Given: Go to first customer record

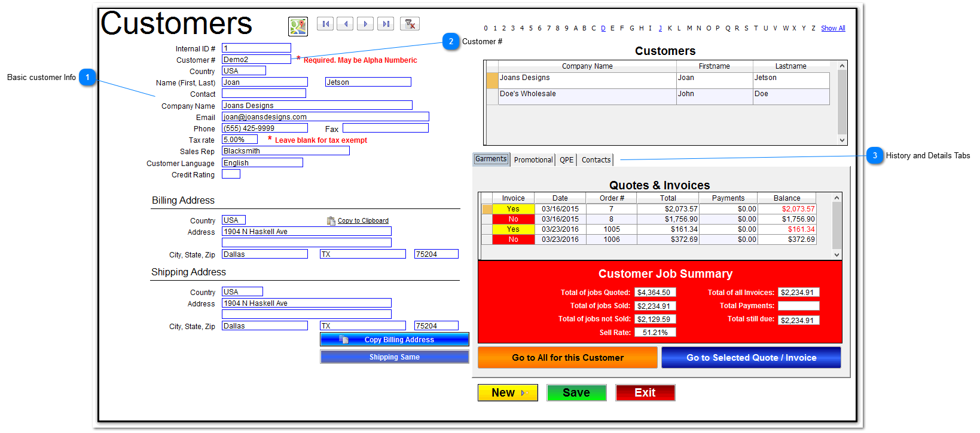Looking at the screenshot, I should [x=325, y=24].
